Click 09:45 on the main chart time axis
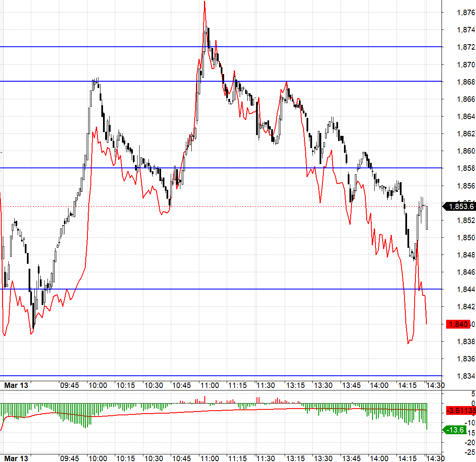 [69, 385]
